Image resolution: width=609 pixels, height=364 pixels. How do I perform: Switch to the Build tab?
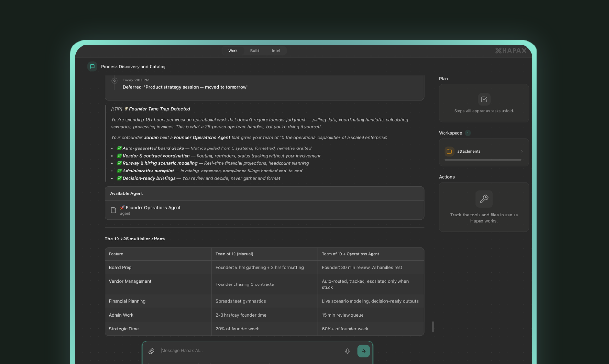pyautogui.click(x=255, y=50)
